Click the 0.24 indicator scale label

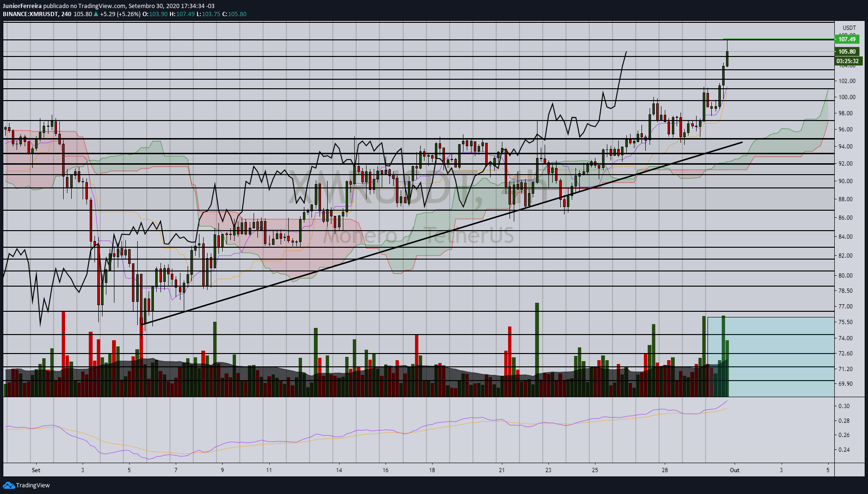[844, 450]
